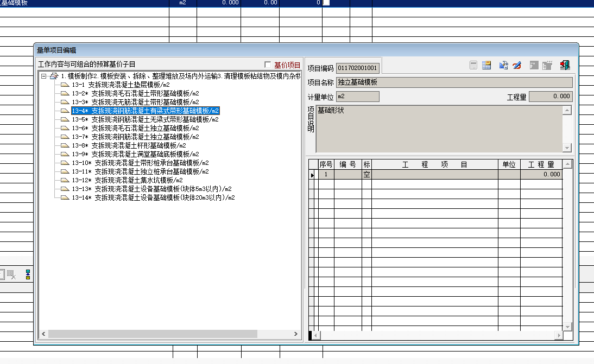
Task: Click the 标 column header
Action: 366,164
